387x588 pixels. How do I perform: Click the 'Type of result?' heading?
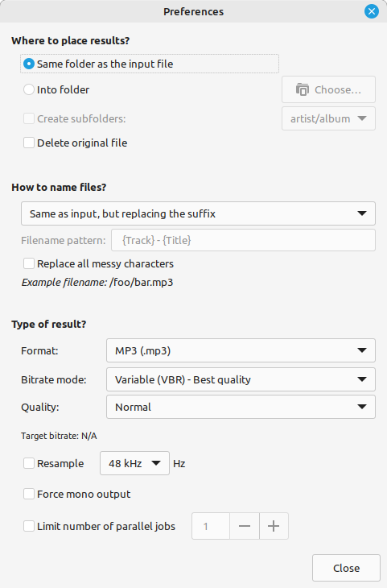pos(49,324)
